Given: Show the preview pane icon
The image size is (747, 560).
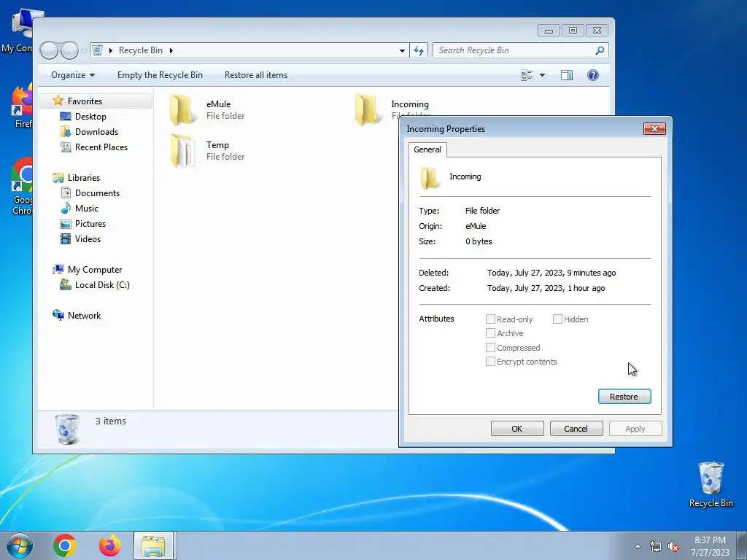Looking at the screenshot, I should coord(566,75).
